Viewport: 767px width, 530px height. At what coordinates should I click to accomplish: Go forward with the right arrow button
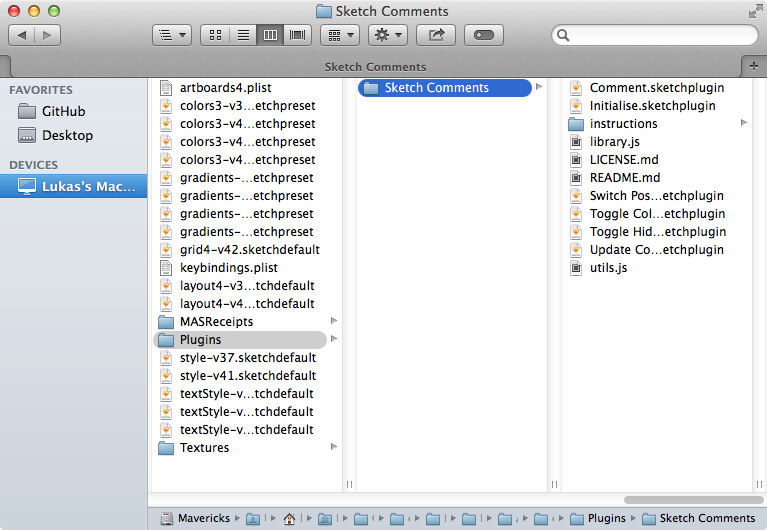tap(47, 35)
